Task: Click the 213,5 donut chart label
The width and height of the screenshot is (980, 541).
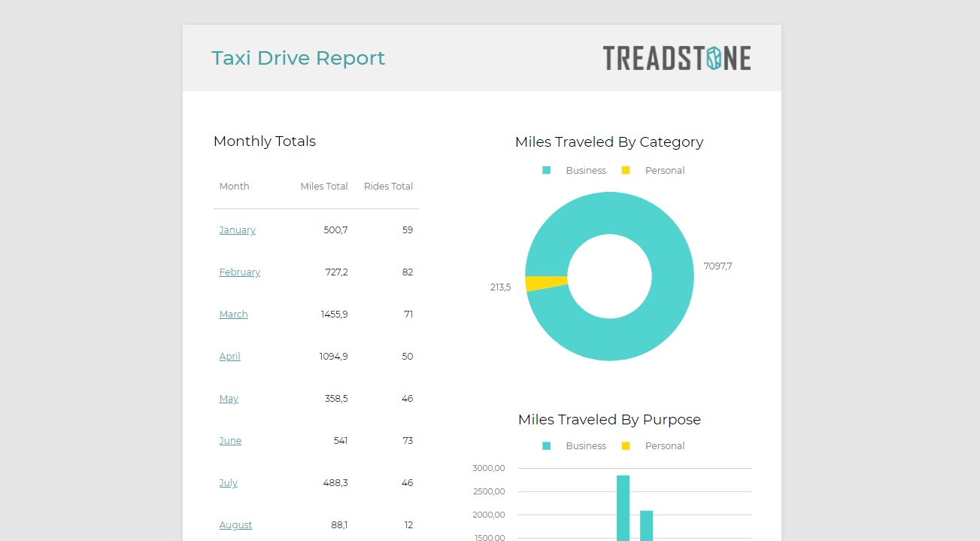Action: [x=500, y=287]
